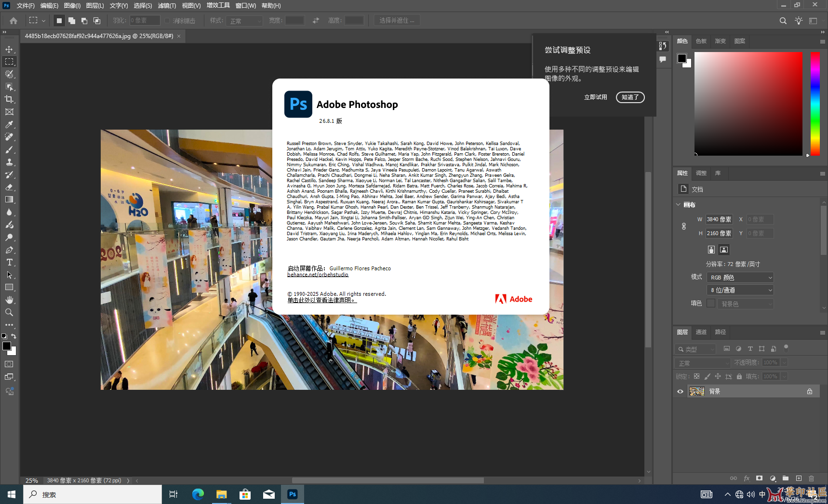Select the Zoom tool
The image size is (828, 504).
point(9,312)
